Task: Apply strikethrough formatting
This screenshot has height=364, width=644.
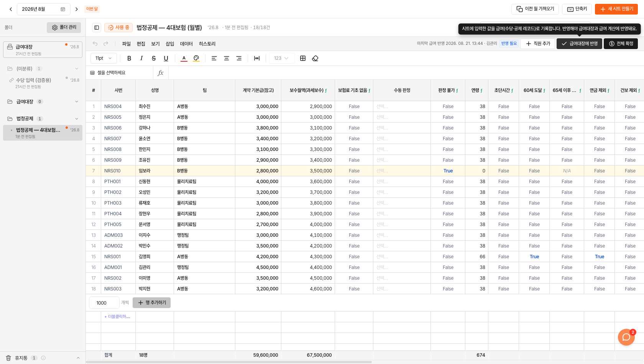Action: tap(154, 58)
